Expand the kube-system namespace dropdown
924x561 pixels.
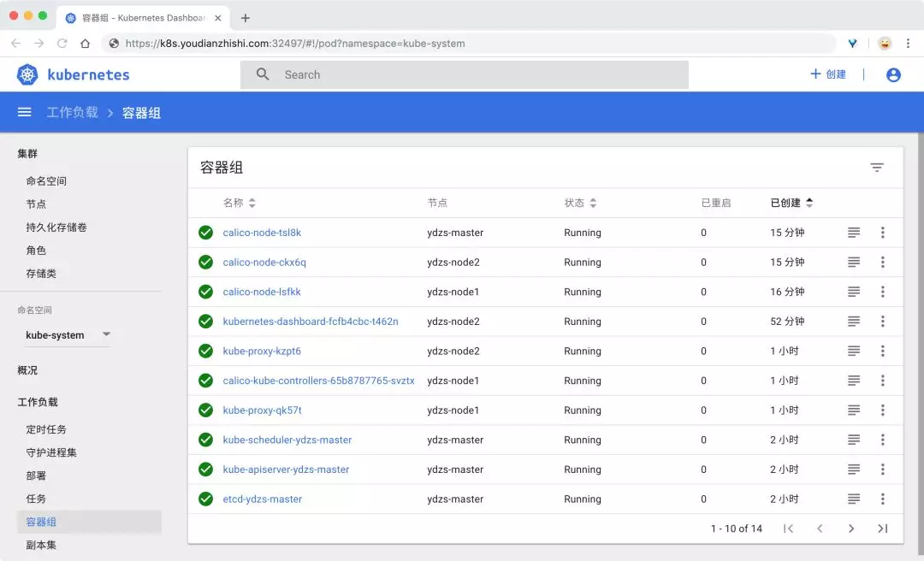coord(106,334)
